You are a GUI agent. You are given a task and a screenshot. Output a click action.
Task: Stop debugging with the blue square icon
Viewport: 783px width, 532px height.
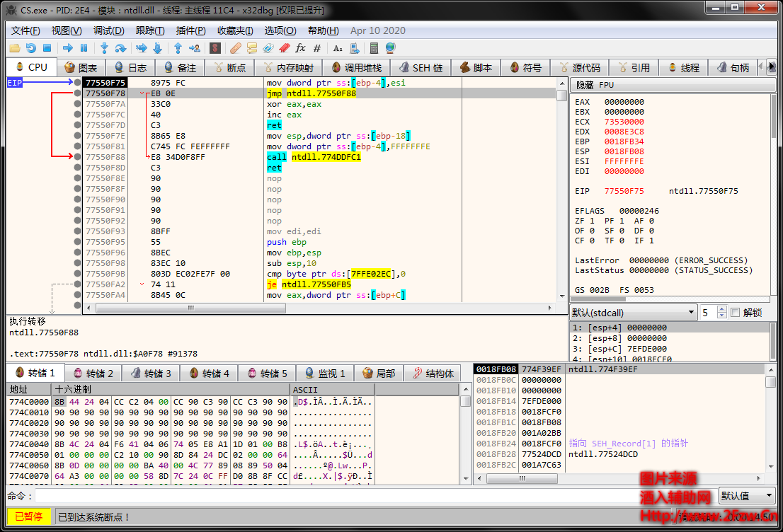tap(47, 48)
